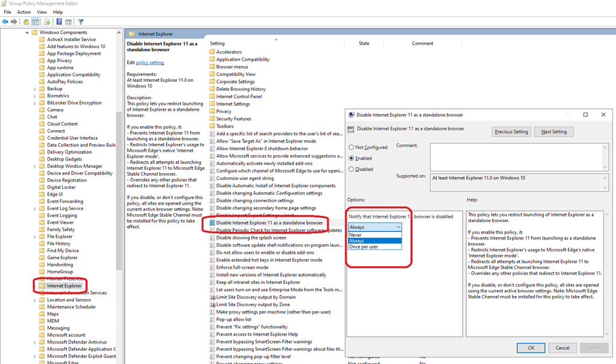The height and width of the screenshot is (364, 616).
Task: Open the Help toolbar icon
Action: coord(60,22)
